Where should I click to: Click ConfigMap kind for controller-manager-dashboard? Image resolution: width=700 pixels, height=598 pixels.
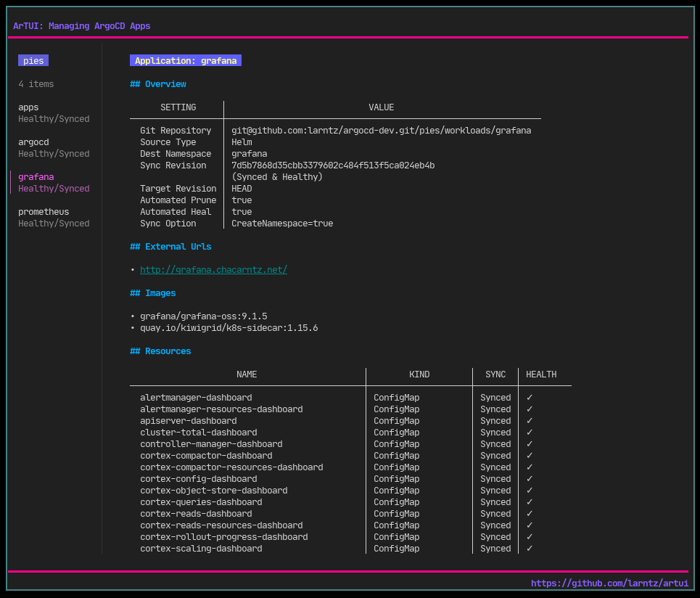[x=397, y=444]
